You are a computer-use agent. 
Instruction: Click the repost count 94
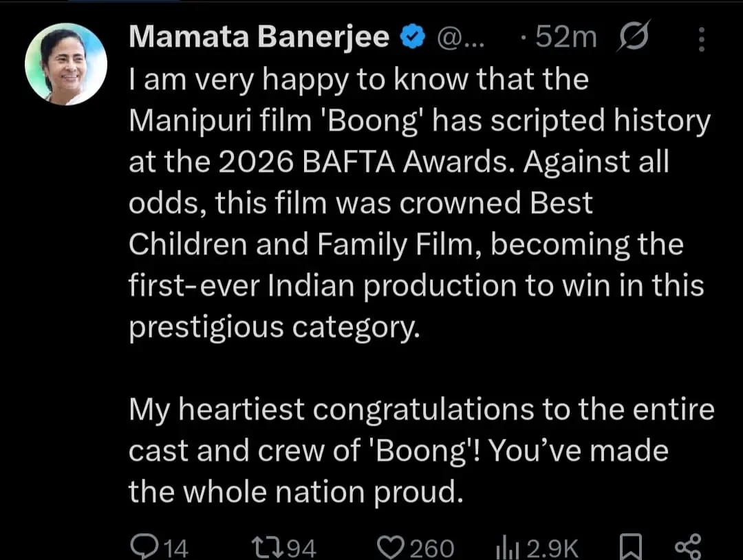pyautogui.click(x=300, y=548)
